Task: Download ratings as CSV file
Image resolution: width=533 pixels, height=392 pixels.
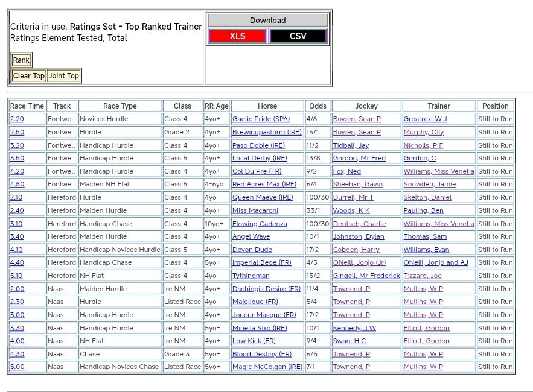Action: coord(298,36)
